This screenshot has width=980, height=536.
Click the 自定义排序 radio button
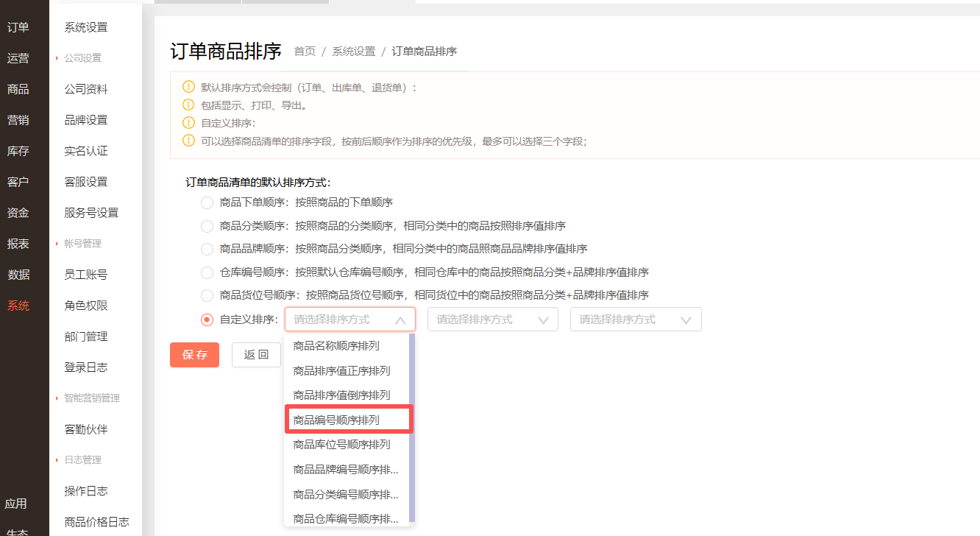click(207, 320)
